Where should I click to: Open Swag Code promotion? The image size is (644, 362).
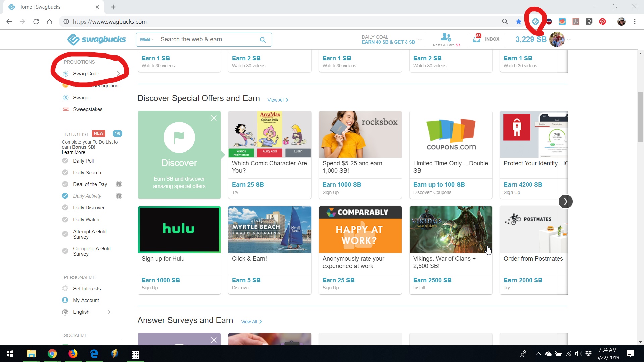point(86,74)
